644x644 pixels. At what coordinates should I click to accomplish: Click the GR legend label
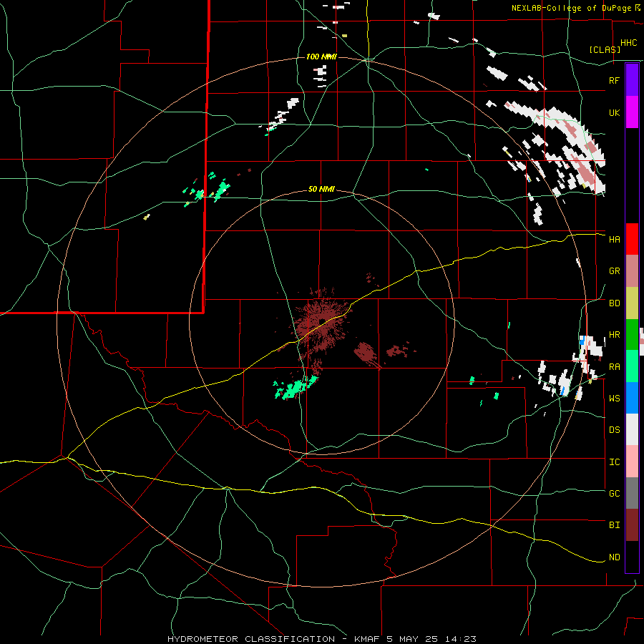click(614, 271)
